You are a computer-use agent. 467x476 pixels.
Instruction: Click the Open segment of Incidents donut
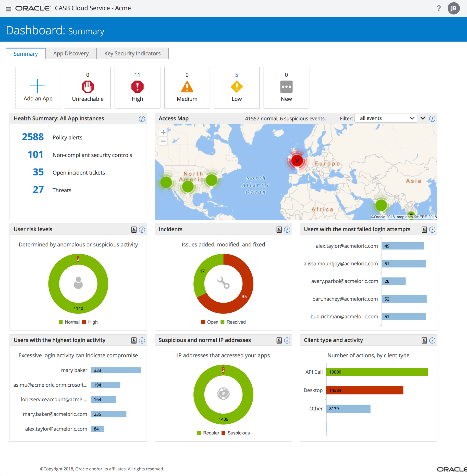tap(244, 296)
